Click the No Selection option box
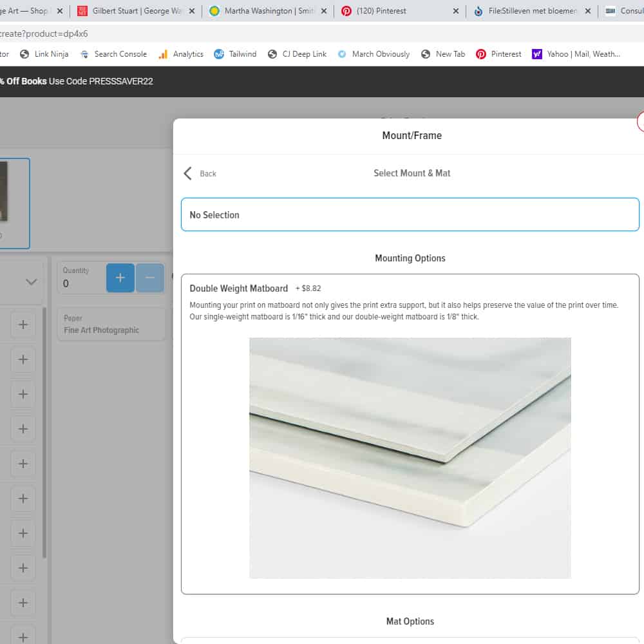Image resolution: width=644 pixels, height=644 pixels. pos(410,214)
